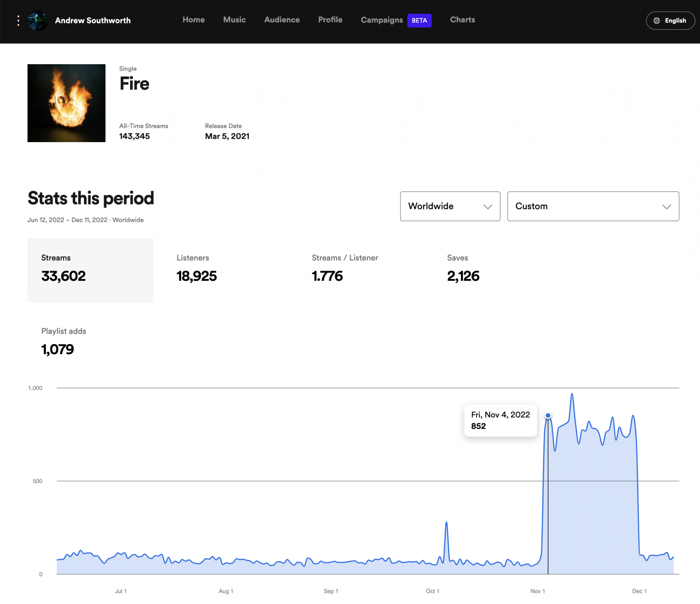Viewport: 700px width, 604px height.
Task: Click the globe icon in English button
Action: [x=657, y=20]
